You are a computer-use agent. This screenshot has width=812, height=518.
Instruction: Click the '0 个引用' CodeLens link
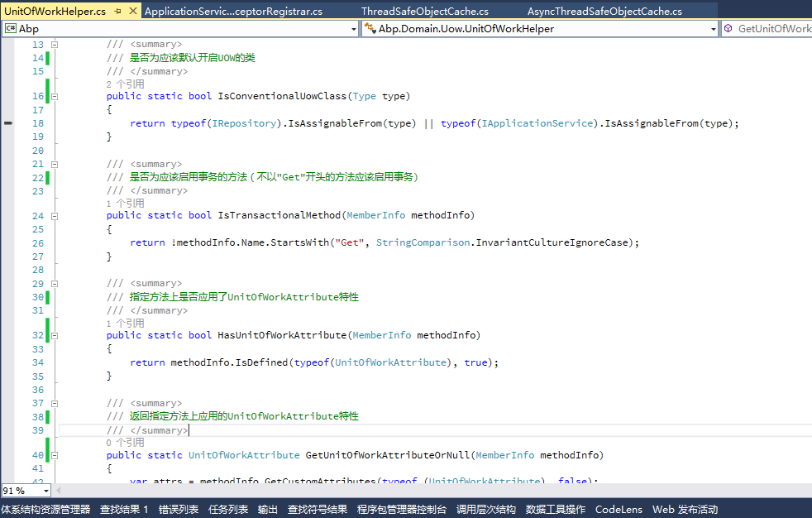click(126, 443)
